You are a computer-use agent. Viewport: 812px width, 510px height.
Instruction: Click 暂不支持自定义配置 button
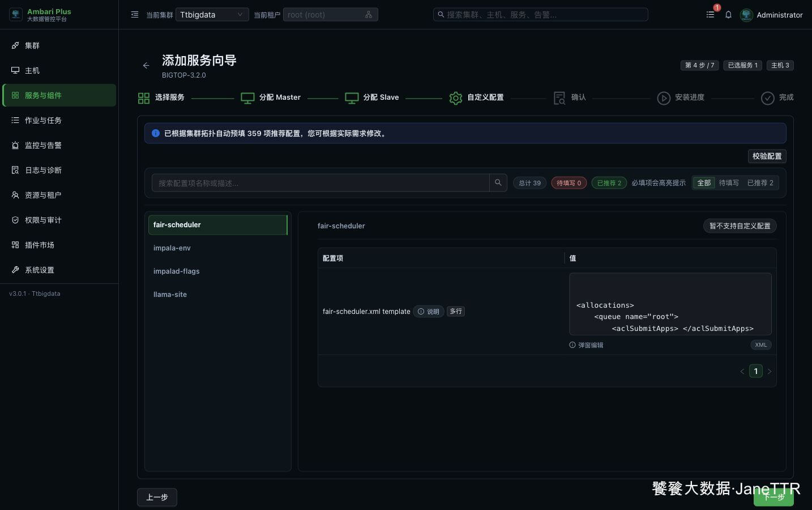(x=740, y=226)
